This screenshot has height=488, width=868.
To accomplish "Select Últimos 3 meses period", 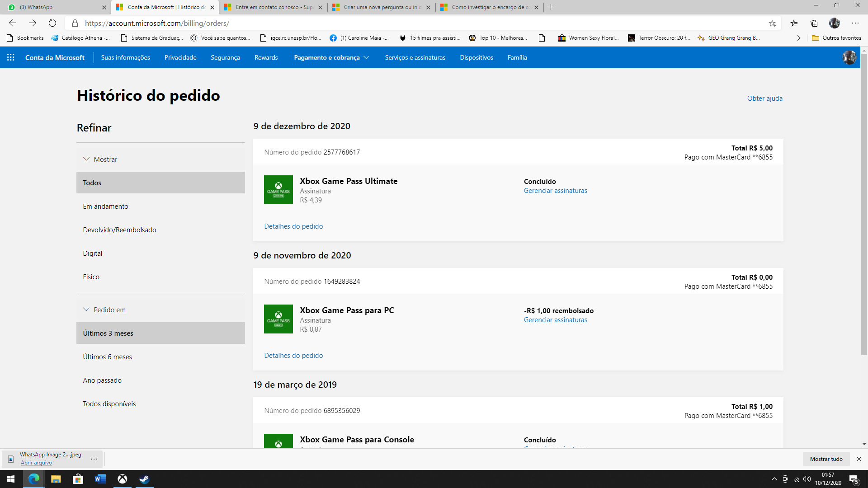I will (160, 333).
